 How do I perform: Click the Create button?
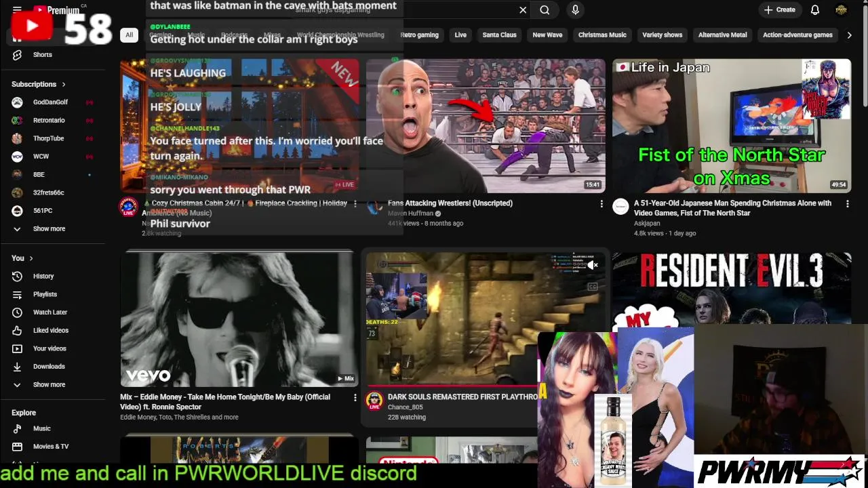(779, 10)
